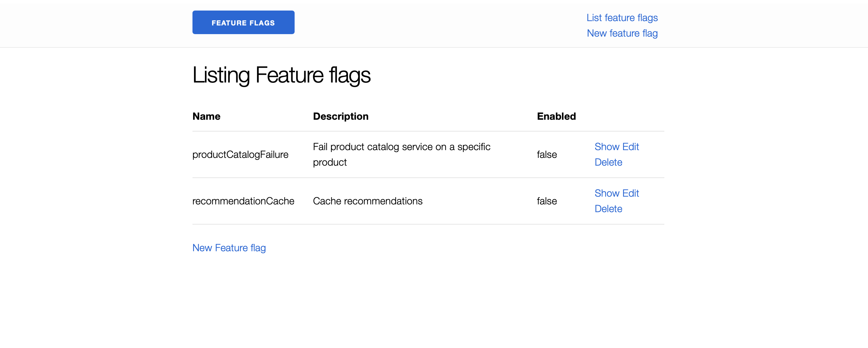Click the Cache recommendations description cell
Screen dimensions: 868x348
(368, 201)
